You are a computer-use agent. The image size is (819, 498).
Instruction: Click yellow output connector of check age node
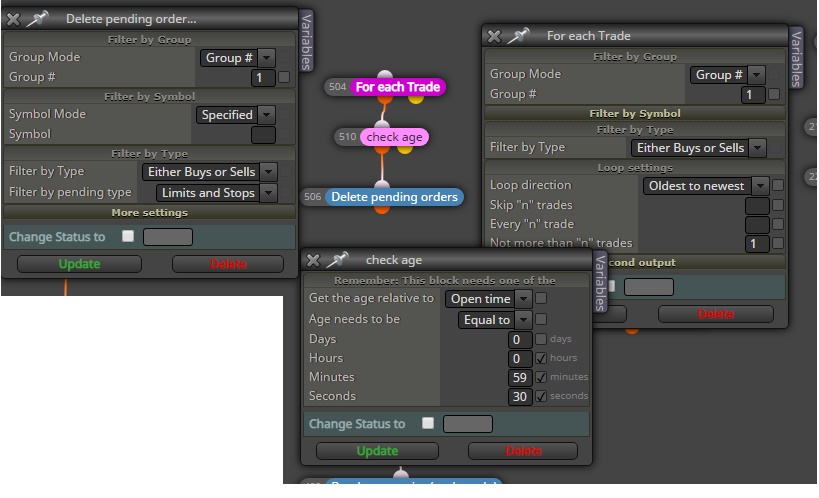pos(405,149)
